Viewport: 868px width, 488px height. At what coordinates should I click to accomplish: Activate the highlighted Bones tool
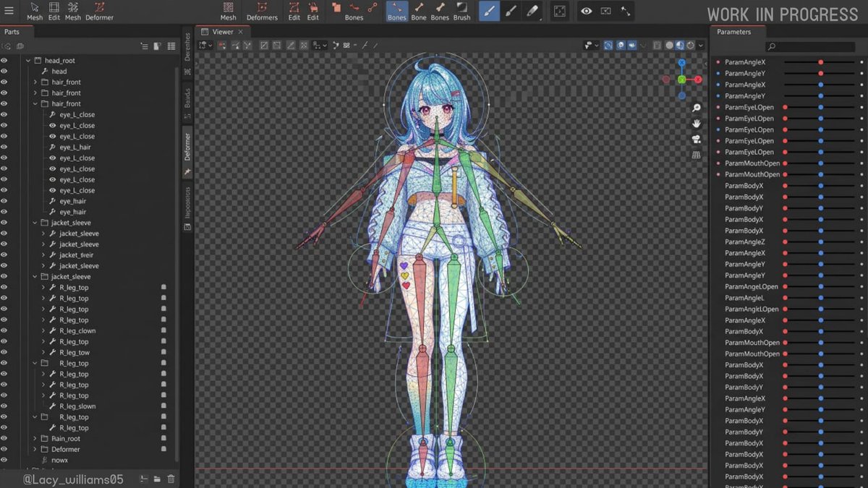[x=396, y=12]
